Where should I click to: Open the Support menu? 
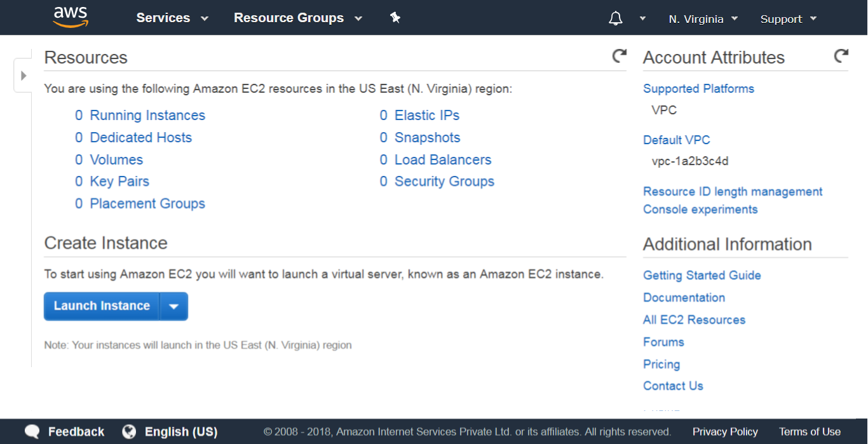click(x=789, y=19)
